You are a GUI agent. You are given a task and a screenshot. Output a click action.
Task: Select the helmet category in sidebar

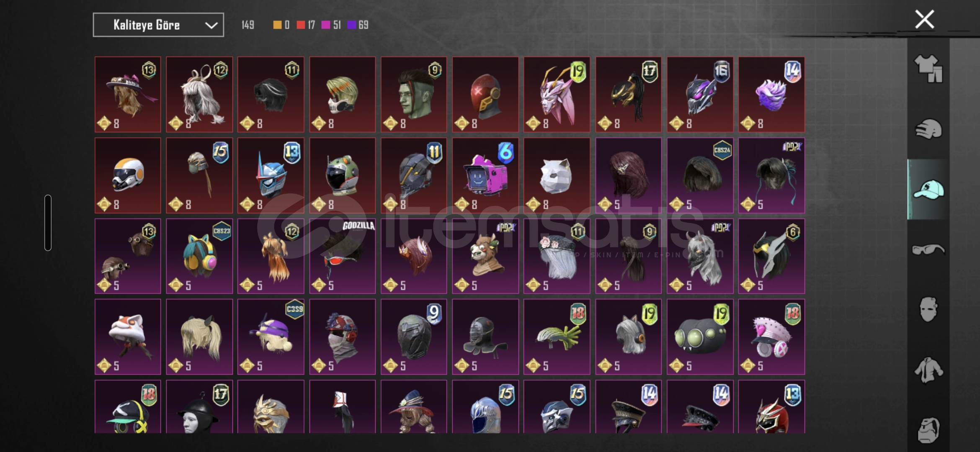[928, 129]
